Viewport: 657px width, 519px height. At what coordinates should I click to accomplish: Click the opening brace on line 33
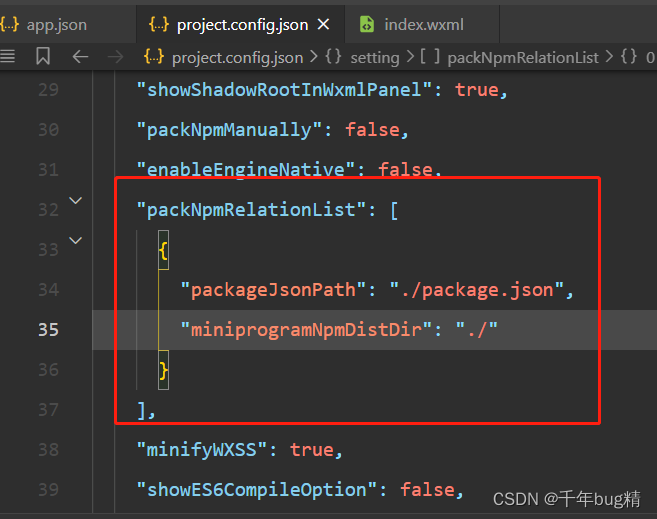163,250
